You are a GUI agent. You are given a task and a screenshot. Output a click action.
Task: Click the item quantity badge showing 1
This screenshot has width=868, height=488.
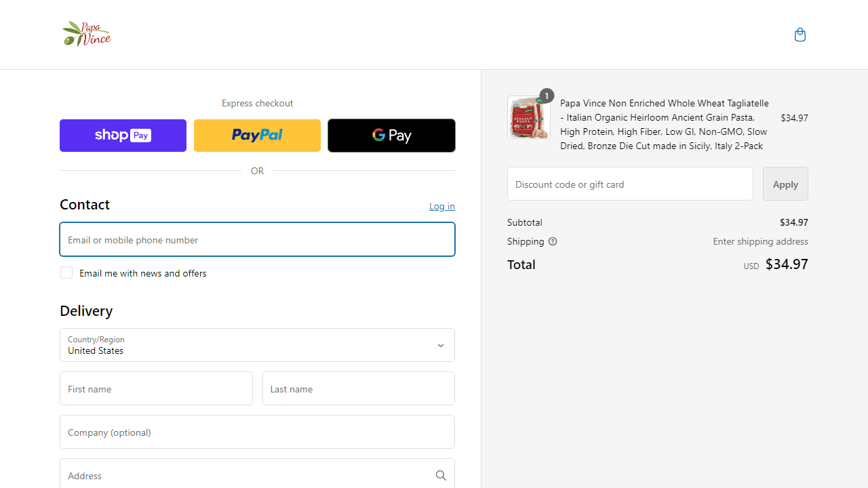[x=547, y=96]
